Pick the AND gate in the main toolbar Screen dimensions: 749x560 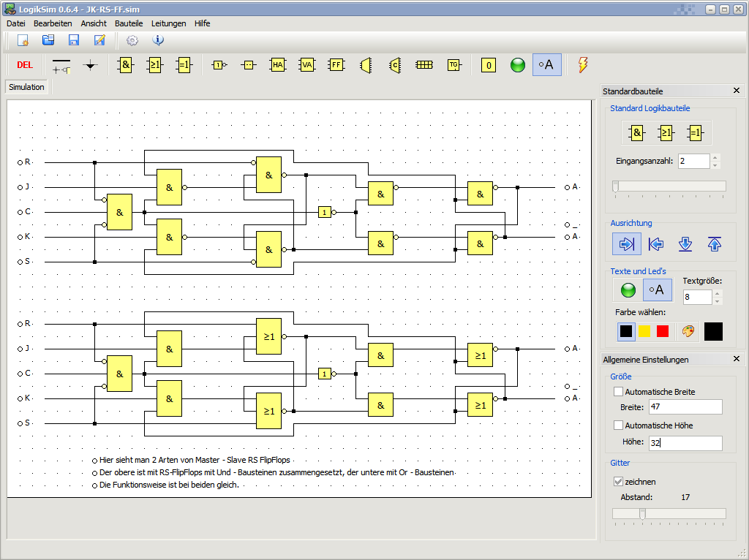point(126,65)
